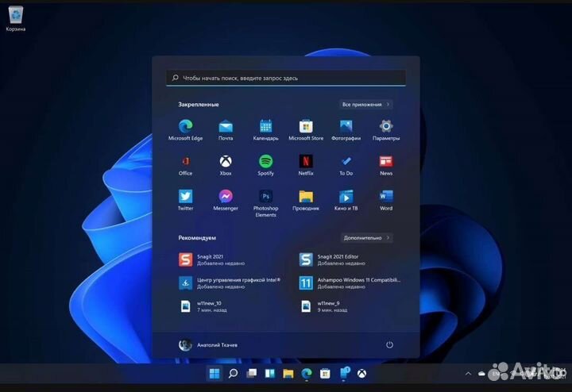The width and height of the screenshot is (572, 392).
Task: Open File Explorer on the taskbar
Action: (288, 374)
